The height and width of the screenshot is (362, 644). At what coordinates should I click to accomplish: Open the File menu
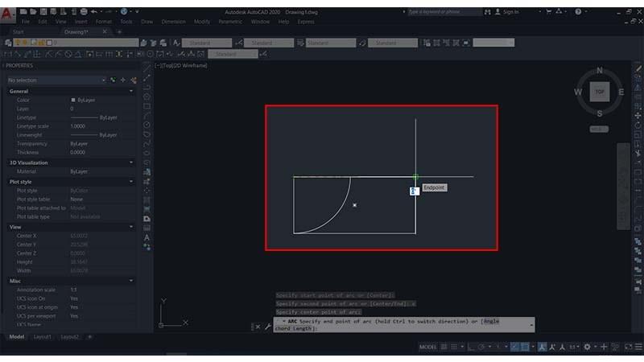click(26, 22)
